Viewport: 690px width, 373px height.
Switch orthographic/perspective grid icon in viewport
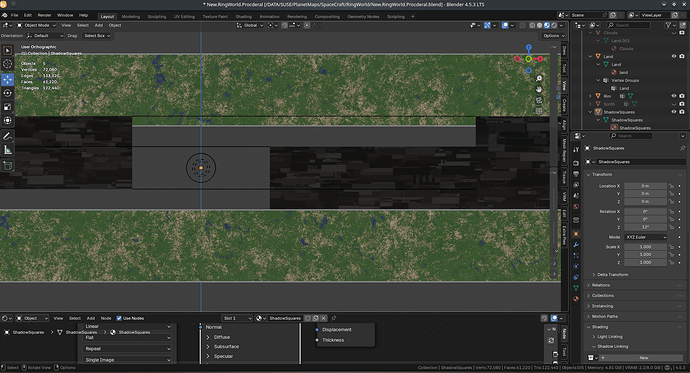pyautogui.click(x=539, y=111)
